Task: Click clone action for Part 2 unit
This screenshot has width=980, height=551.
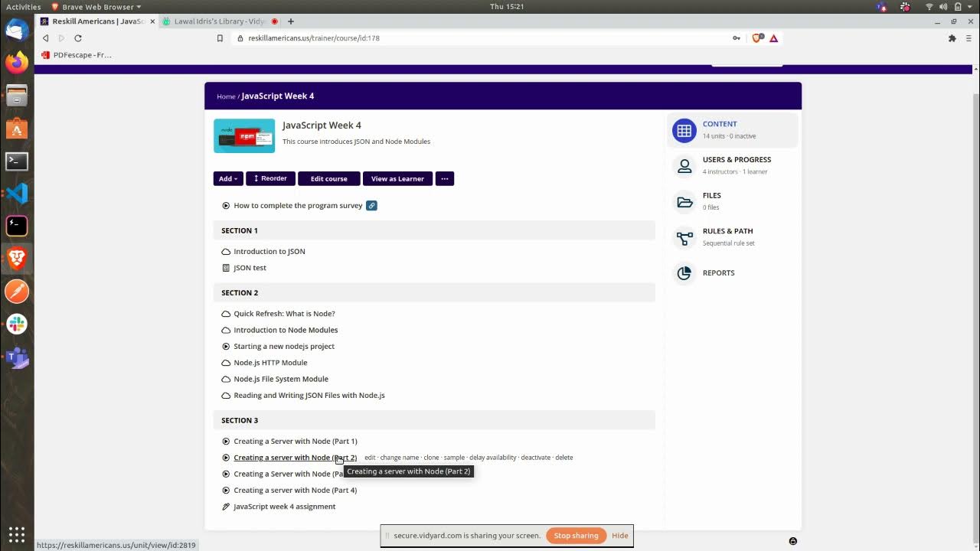Action: [x=431, y=458]
